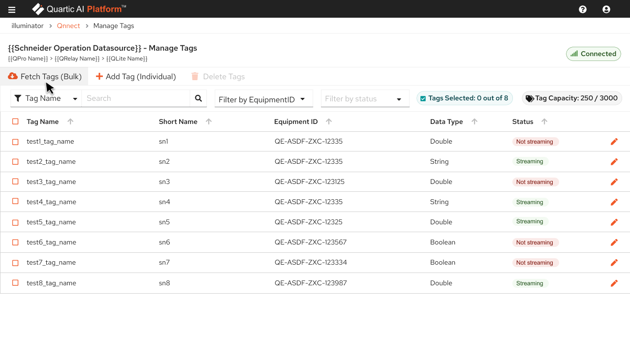
Task: Click the search magnifier icon
Action: click(x=198, y=98)
